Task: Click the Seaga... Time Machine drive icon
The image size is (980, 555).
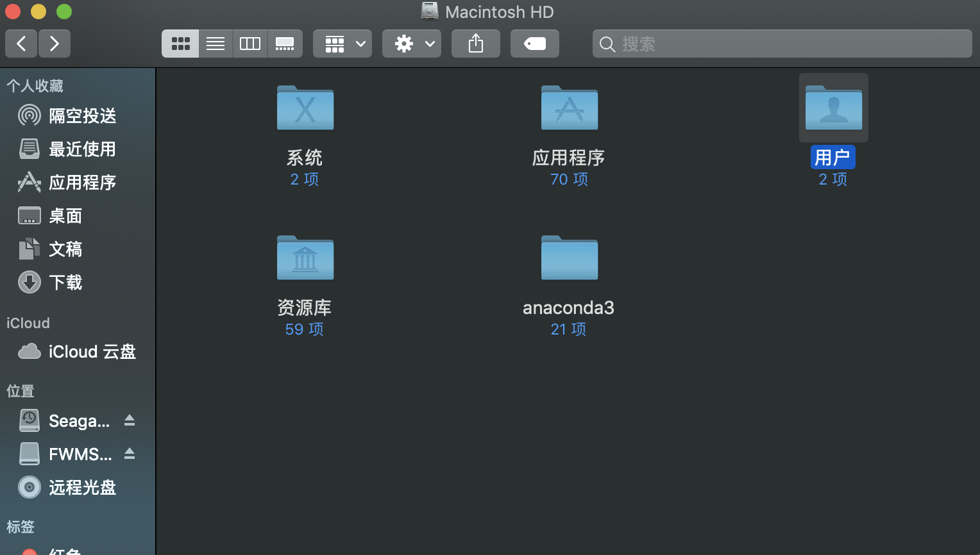Action: click(x=30, y=420)
